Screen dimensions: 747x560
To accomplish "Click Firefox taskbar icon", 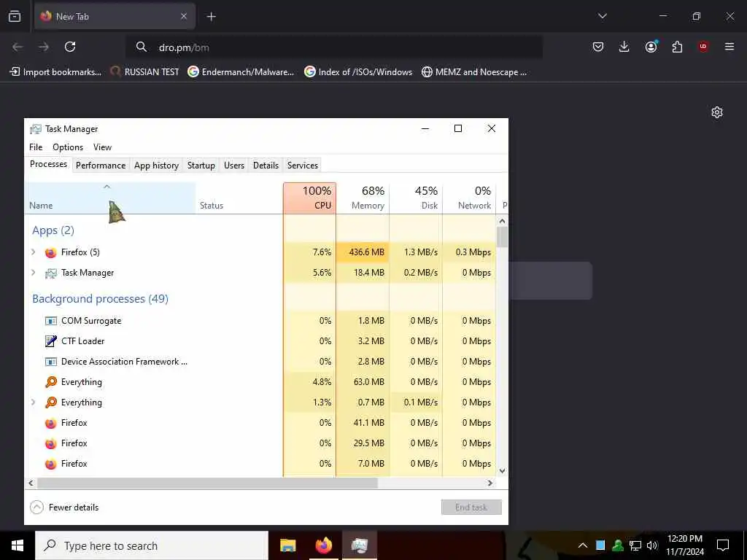I will click(323, 545).
